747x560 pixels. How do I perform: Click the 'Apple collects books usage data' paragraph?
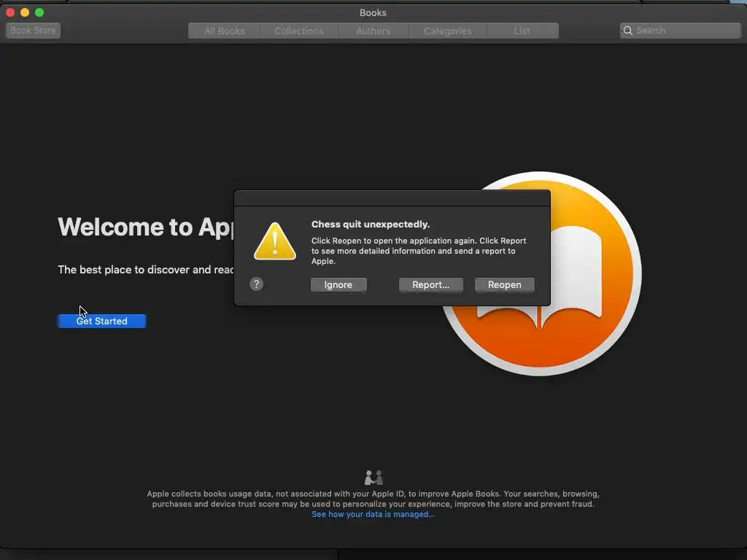click(x=373, y=499)
